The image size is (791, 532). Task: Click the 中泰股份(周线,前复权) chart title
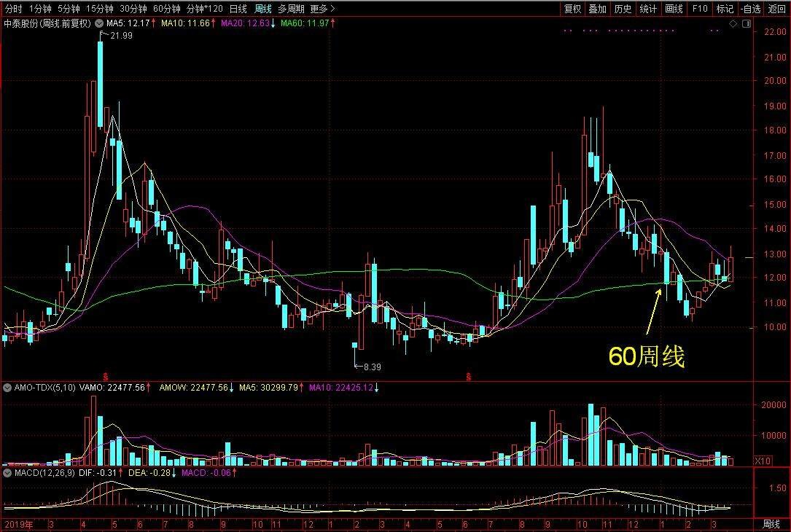[47, 23]
